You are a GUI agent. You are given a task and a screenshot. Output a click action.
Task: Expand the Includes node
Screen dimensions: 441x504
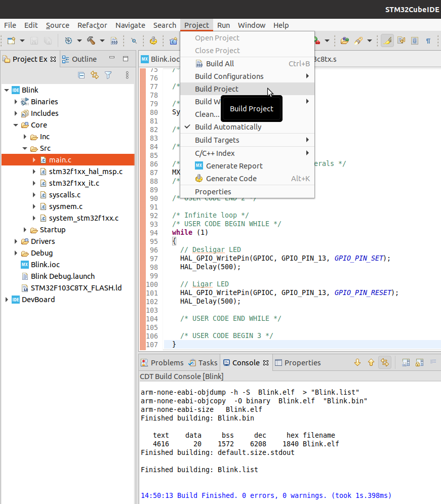click(x=15, y=113)
